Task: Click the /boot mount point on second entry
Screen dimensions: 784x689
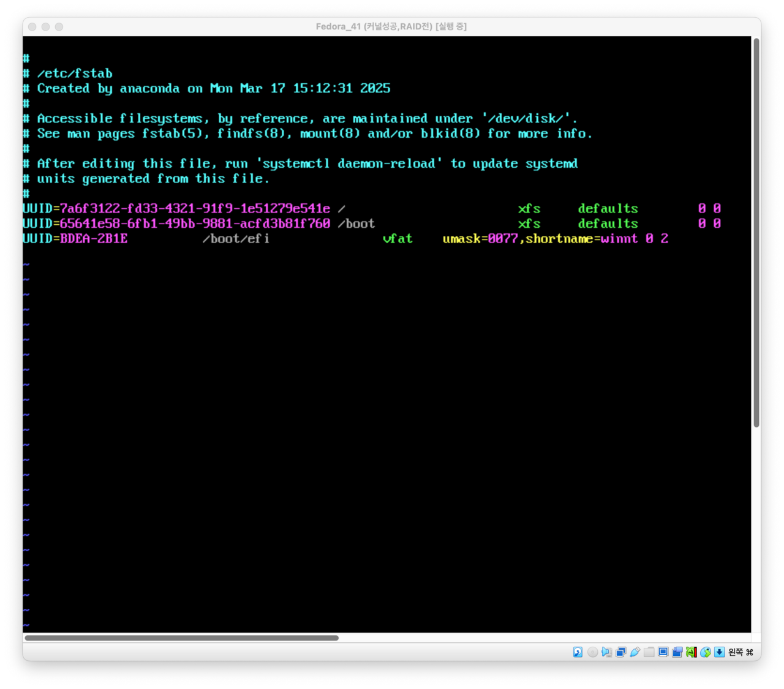Action: pos(356,224)
